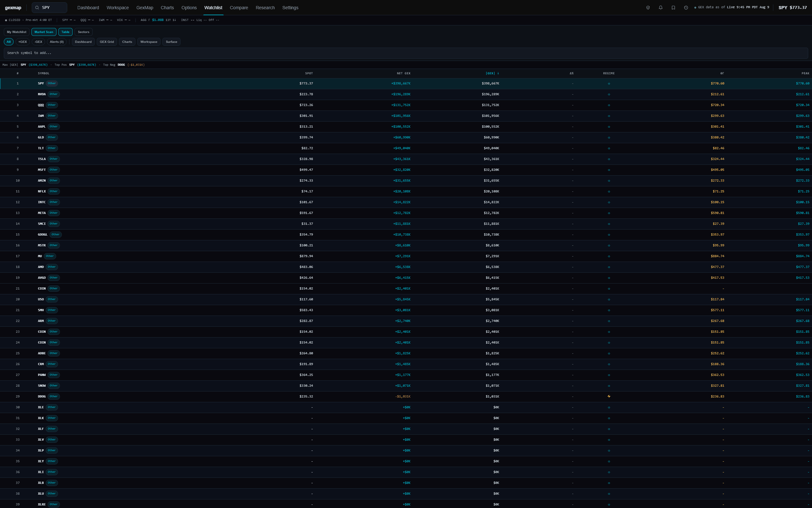Click the GEX Grid button
The image size is (812, 508).
107,42
